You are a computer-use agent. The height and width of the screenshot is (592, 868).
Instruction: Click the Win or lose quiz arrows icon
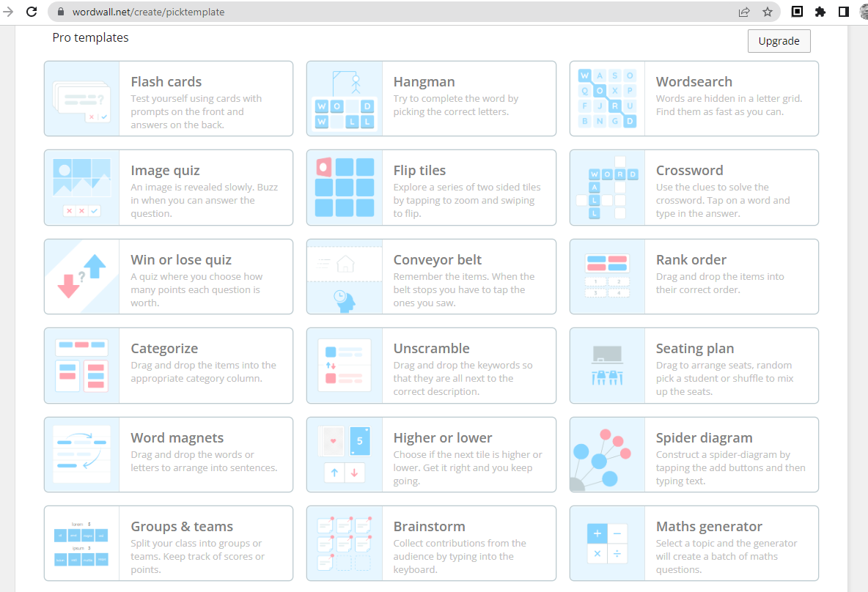pyautogui.click(x=81, y=277)
